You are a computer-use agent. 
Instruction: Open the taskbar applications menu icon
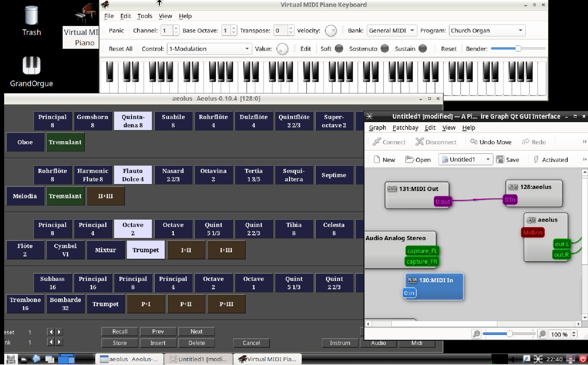coord(11,359)
